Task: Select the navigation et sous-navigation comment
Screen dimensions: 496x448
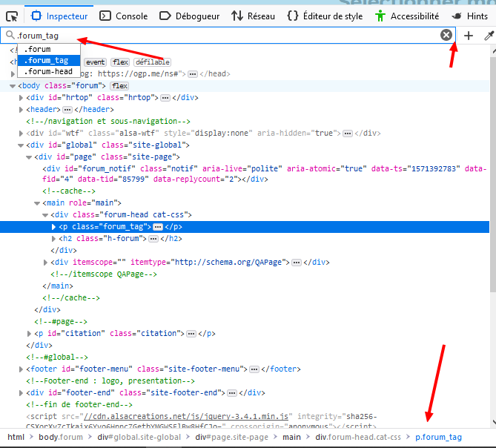Action: [x=108, y=121]
